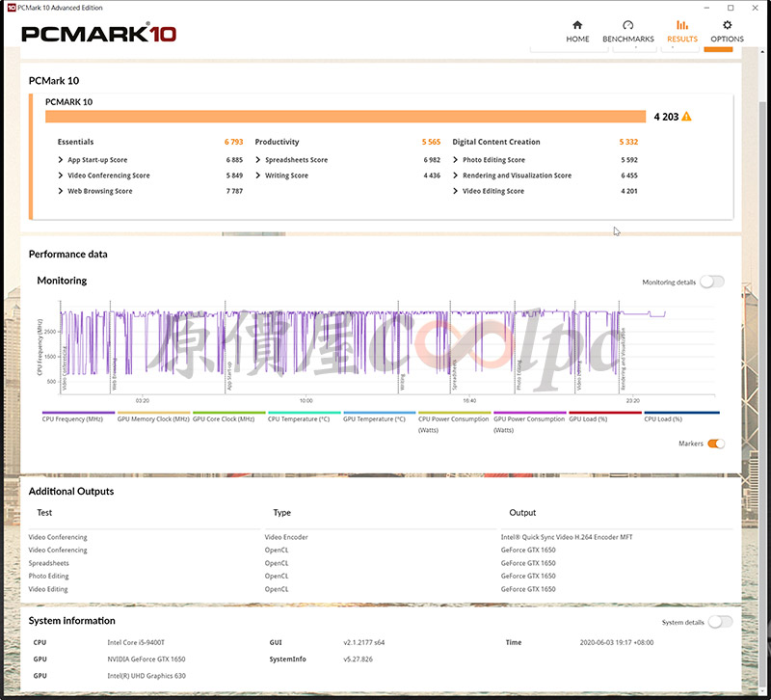Toggle the Monitoring details switch

(x=712, y=282)
